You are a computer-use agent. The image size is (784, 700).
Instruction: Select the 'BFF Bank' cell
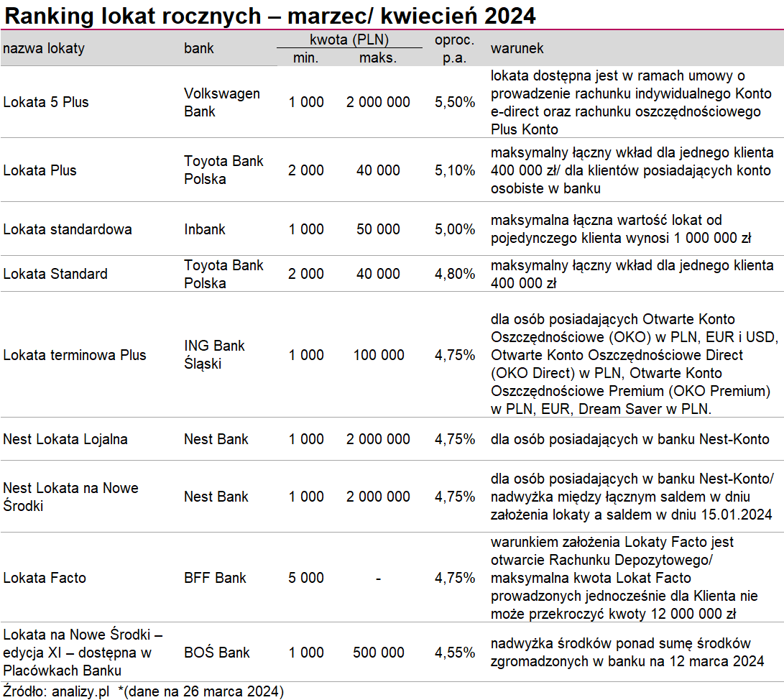coord(215,578)
